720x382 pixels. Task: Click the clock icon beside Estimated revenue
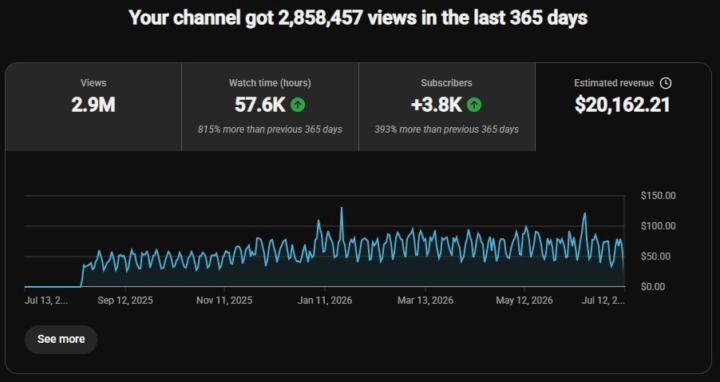click(665, 83)
